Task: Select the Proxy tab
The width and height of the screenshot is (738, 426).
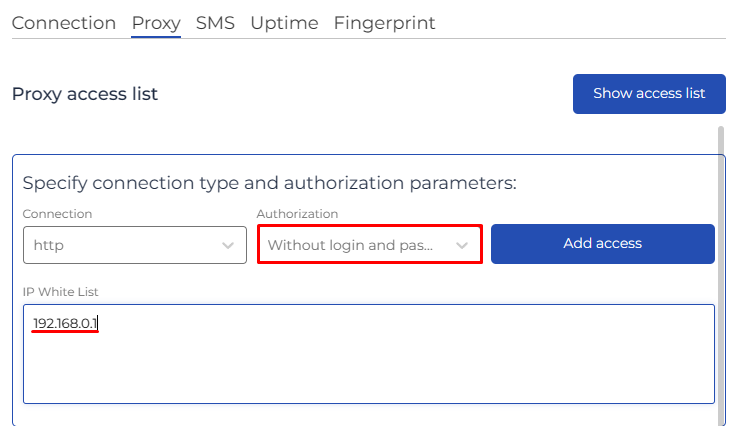Action: point(156,23)
